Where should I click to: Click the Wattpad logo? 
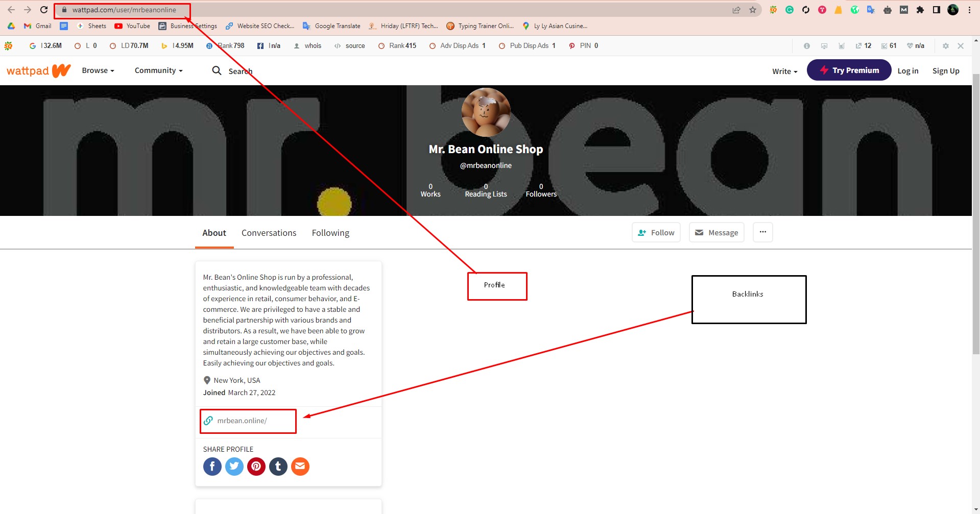38,70
